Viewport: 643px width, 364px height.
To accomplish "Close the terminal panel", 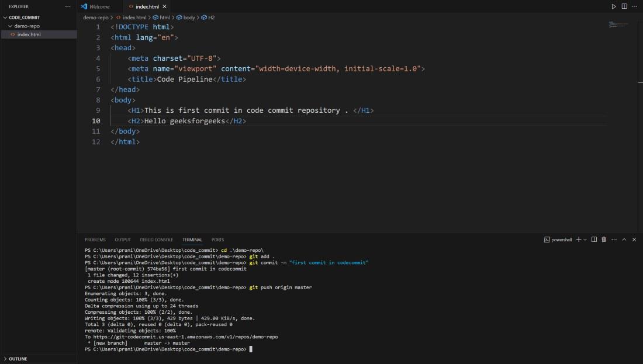I will coord(634,240).
